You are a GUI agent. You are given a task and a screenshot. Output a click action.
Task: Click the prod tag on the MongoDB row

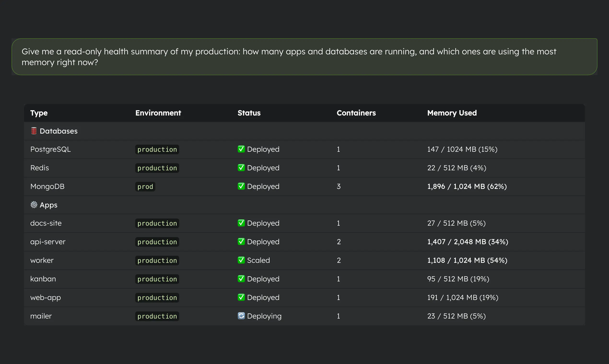click(x=145, y=187)
